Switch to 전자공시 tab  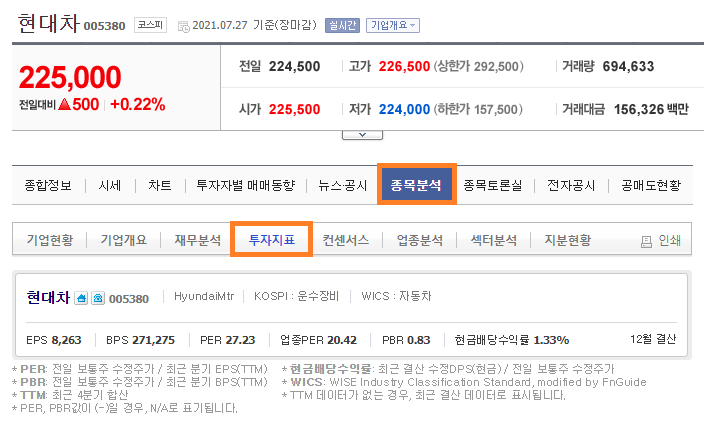(571, 185)
